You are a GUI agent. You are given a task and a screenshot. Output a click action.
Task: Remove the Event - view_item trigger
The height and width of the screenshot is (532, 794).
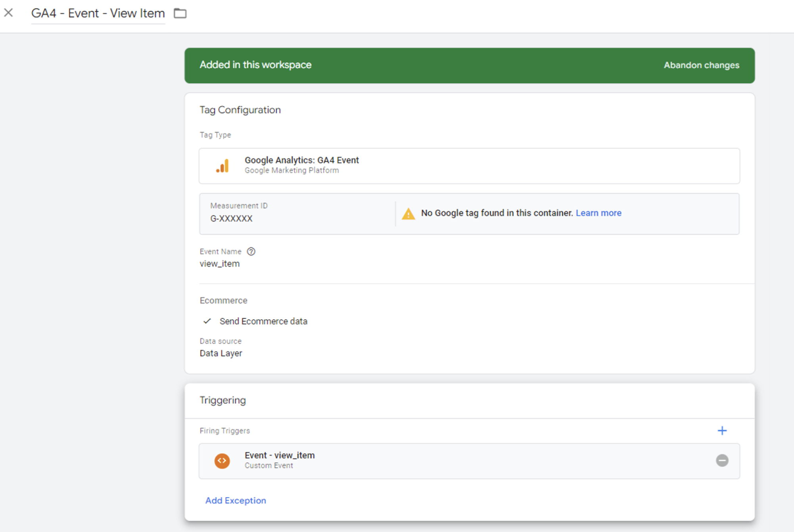722,460
